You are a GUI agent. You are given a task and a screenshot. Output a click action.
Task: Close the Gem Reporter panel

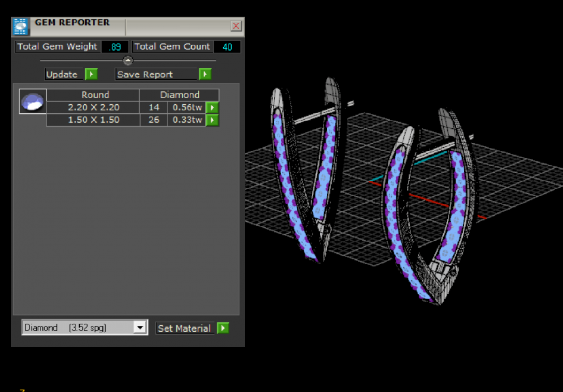point(236,26)
